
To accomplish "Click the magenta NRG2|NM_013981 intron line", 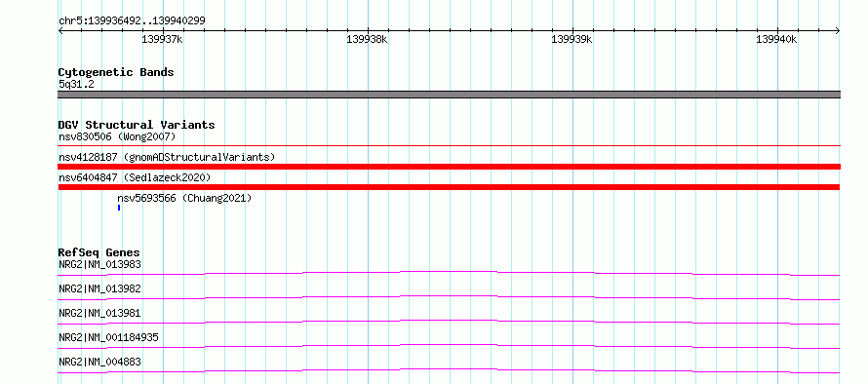I will 449,322.
